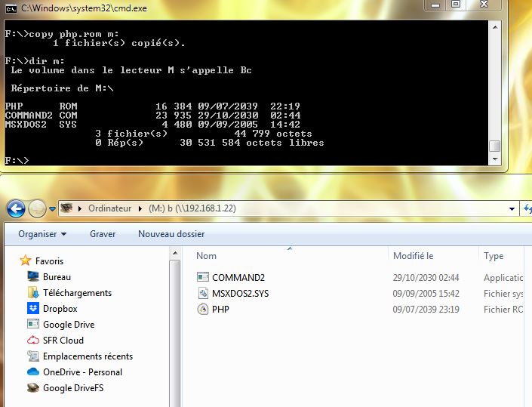
Task: Select the Ordinateur breadcrumb
Action: coord(109,208)
